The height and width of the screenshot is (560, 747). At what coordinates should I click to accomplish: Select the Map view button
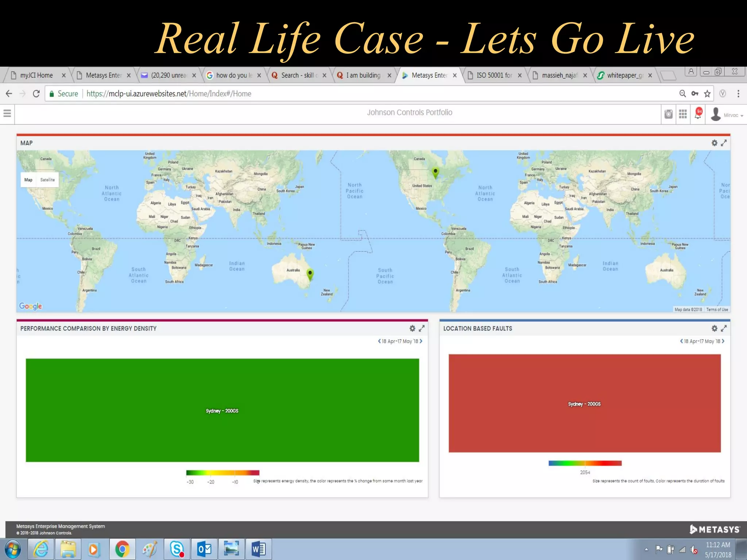[28, 180]
